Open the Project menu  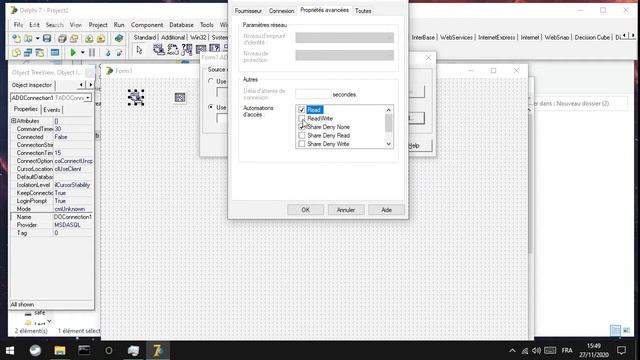coord(98,25)
